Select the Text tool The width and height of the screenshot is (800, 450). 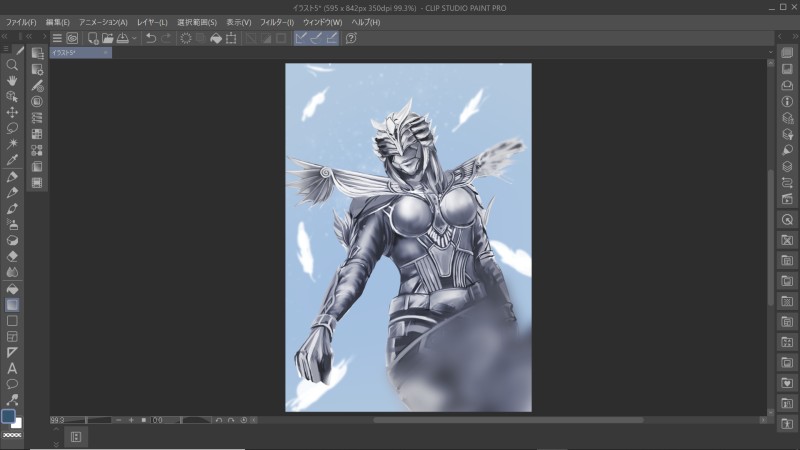[x=12, y=368]
